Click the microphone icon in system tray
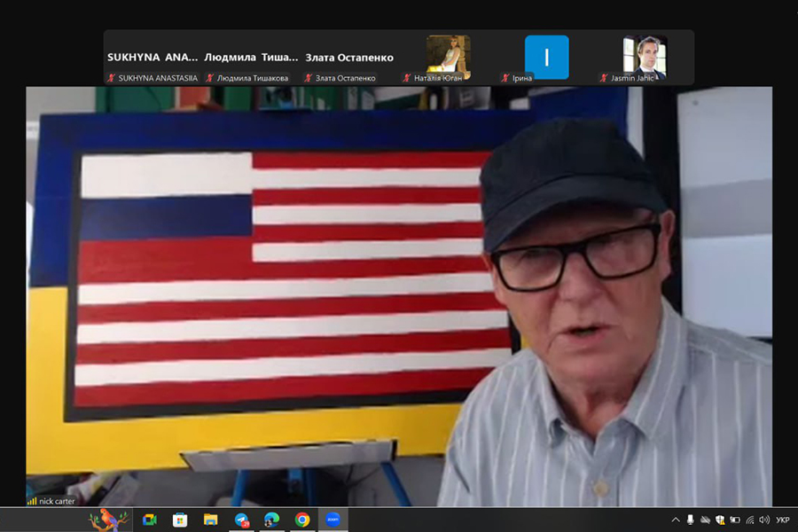798x532 pixels. point(690,520)
